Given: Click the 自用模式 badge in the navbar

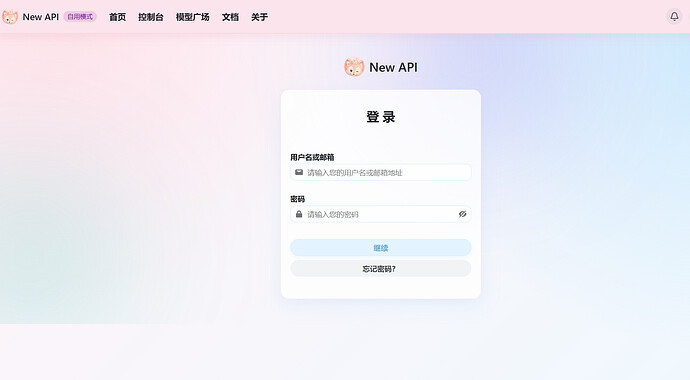Looking at the screenshot, I should coord(80,17).
